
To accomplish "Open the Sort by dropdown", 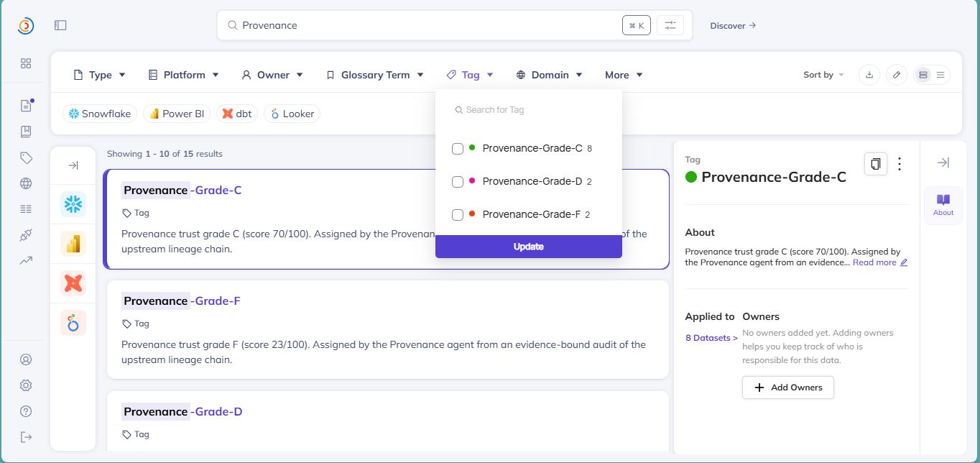I will coord(823,75).
